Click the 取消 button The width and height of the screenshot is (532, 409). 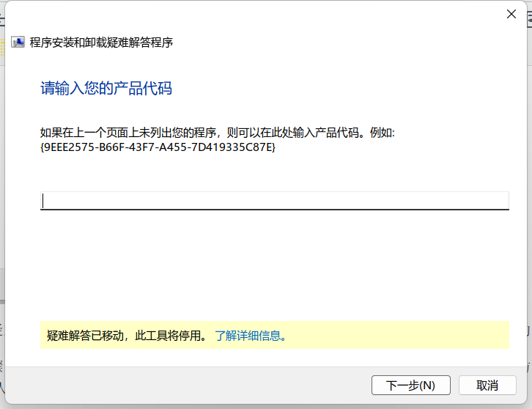487,386
